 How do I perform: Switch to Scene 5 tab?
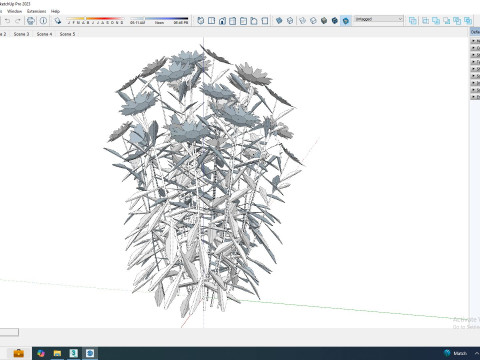[x=67, y=34]
